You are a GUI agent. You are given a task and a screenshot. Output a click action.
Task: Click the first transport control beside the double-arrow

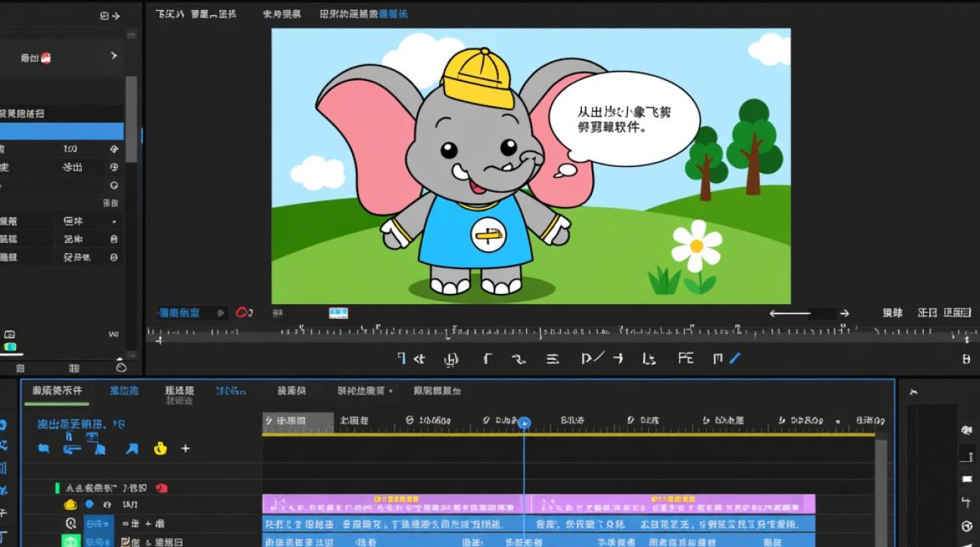(402, 358)
